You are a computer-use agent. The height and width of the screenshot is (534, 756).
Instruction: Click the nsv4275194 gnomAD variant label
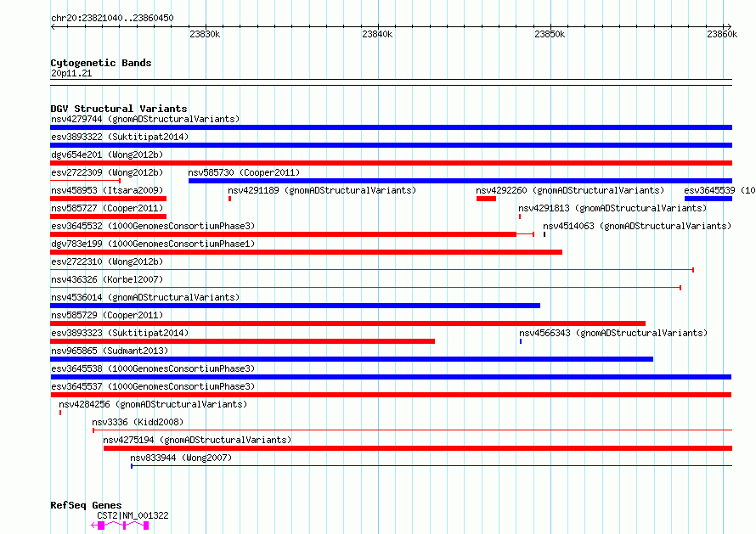pos(197,440)
